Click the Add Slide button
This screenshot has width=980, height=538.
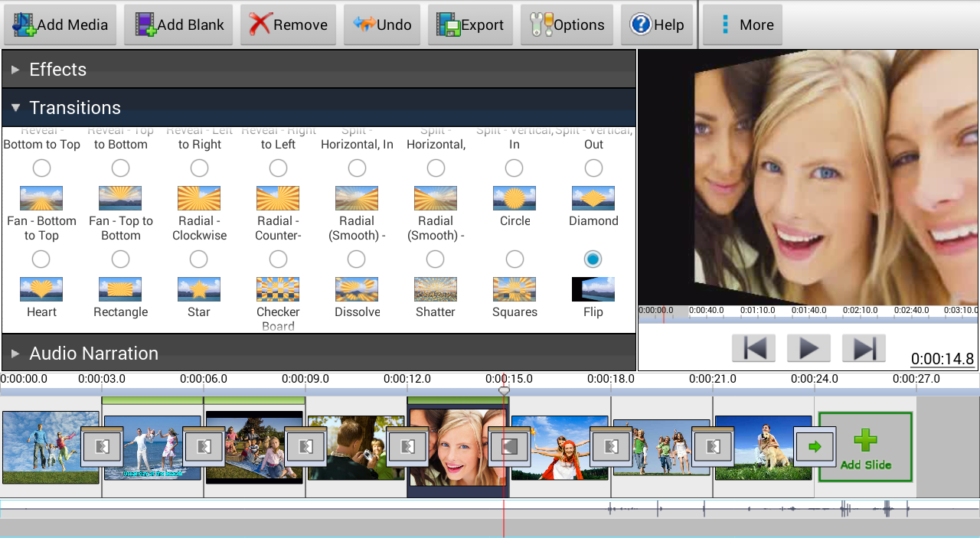(865, 448)
